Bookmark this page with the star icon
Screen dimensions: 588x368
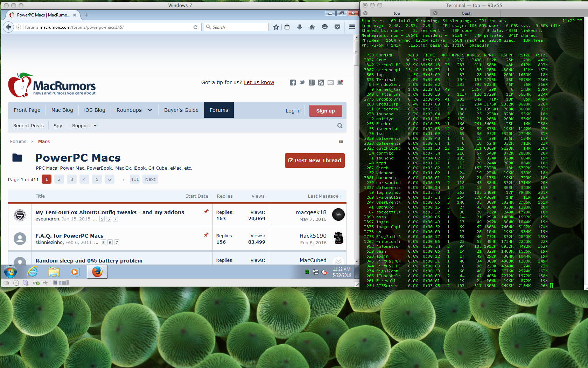coord(276,27)
